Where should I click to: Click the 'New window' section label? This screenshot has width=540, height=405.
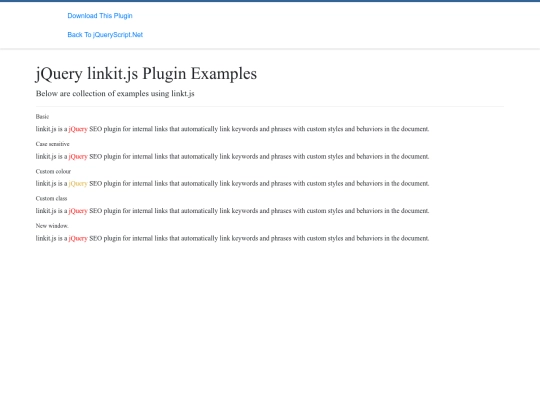click(52, 226)
